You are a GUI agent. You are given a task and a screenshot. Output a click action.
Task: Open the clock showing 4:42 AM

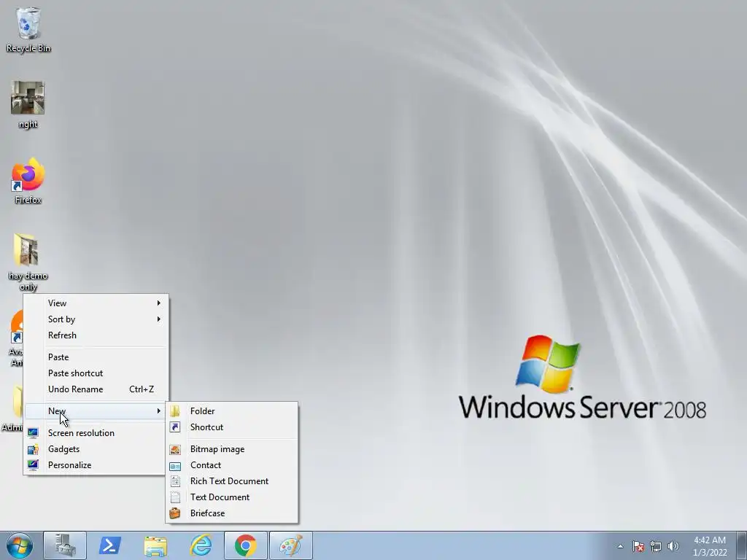[x=710, y=546]
